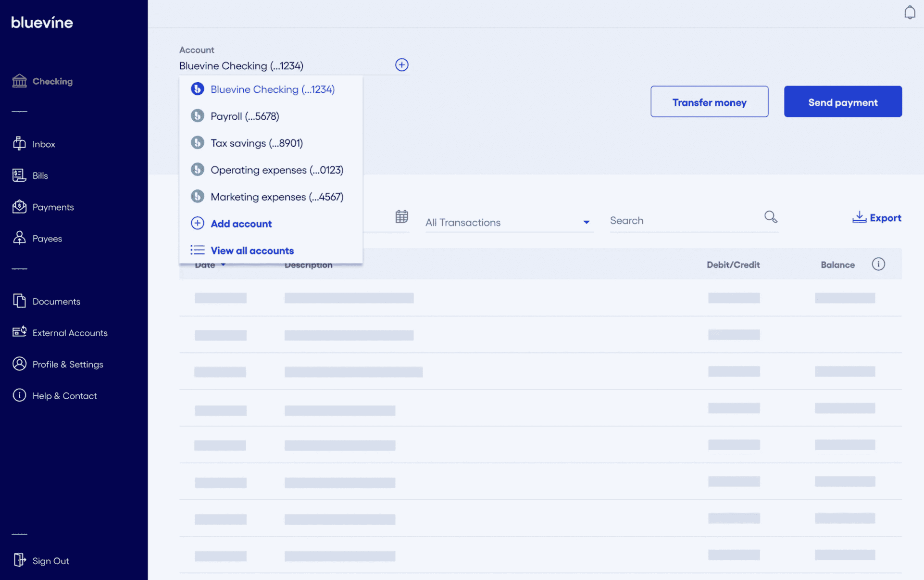
Task: Open the notifications bell
Action: pos(909,13)
